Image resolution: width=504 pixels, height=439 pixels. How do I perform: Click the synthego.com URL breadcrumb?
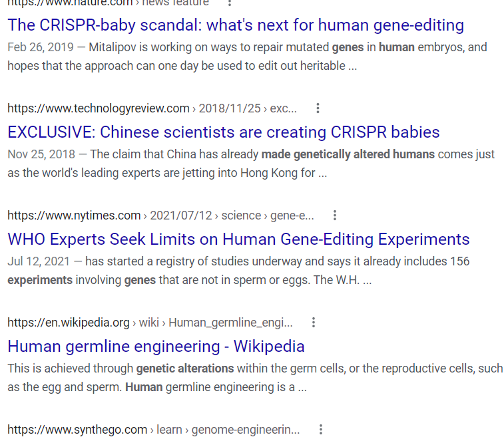coord(153,430)
